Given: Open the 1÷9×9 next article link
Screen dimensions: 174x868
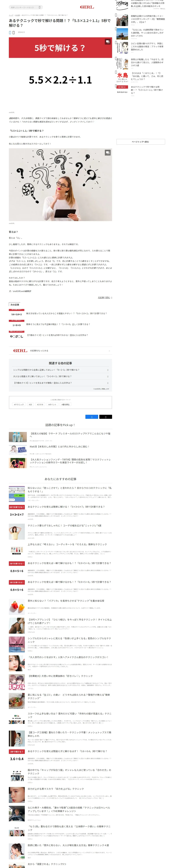Looking at the screenshot, I should click(x=58, y=324).
